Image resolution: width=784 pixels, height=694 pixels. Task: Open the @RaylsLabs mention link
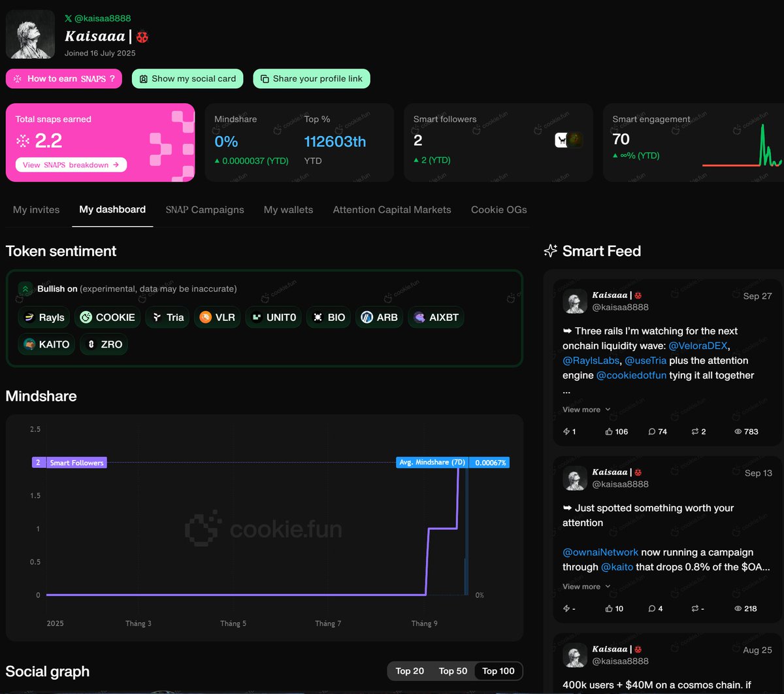tap(591, 361)
